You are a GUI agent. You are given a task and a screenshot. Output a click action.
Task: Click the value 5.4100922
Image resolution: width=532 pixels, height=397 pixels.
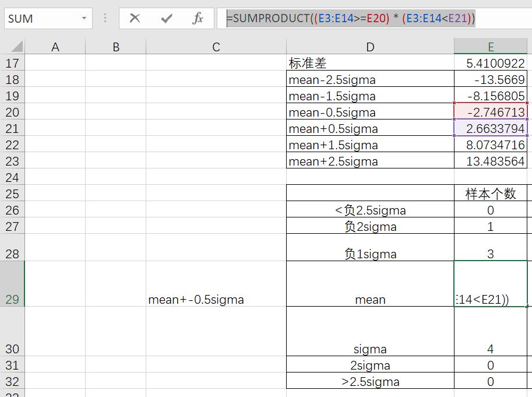pyautogui.click(x=491, y=63)
